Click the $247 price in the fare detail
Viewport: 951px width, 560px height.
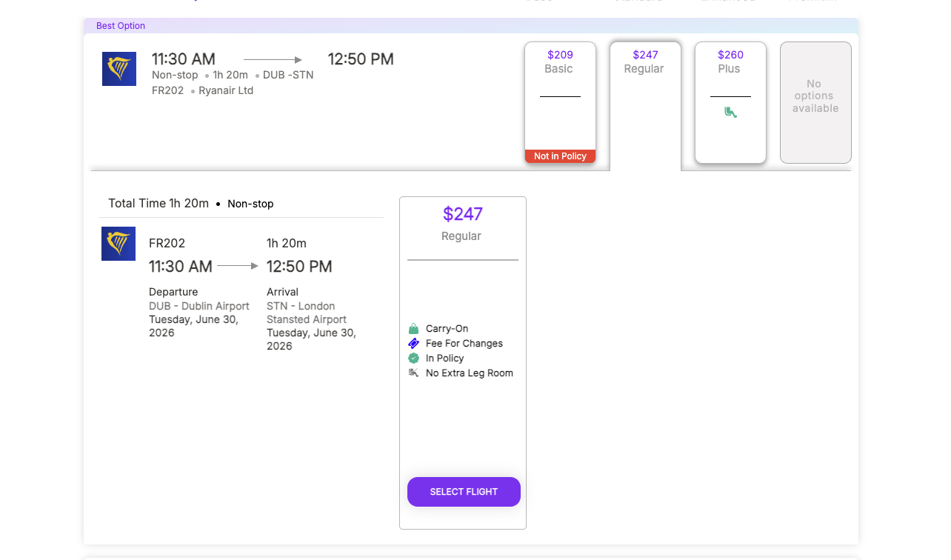point(463,214)
